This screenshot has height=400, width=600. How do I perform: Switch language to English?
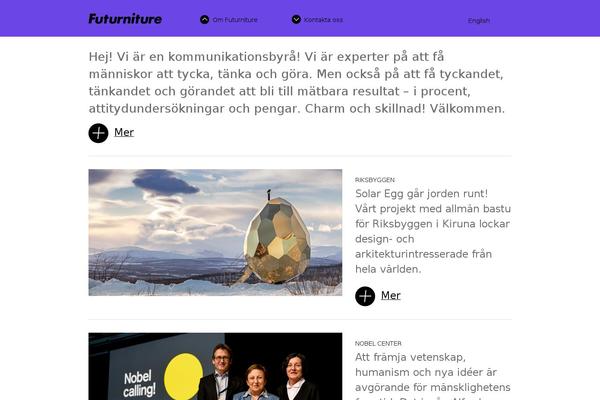point(479,21)
